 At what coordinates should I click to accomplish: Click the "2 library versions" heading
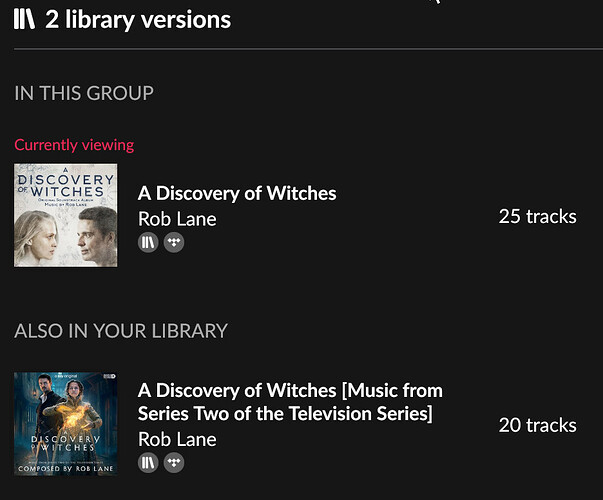point(138,19)
